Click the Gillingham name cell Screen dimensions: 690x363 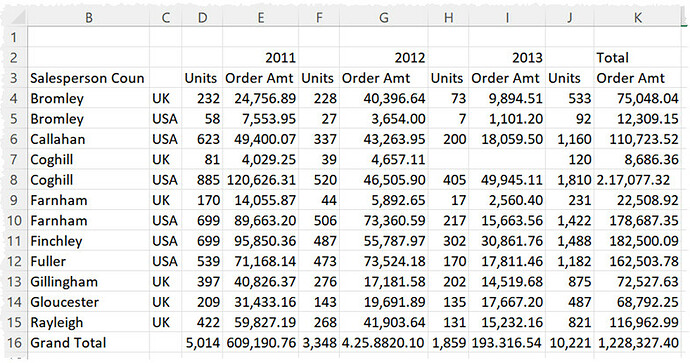pyautogui.click(x=88, y=281)
